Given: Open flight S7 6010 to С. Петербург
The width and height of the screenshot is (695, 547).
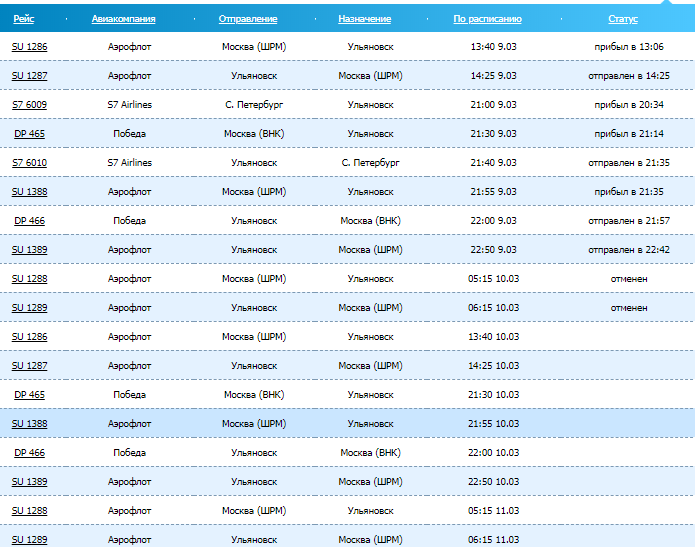Looking at the screenshot, I should (x=29, y=162).
